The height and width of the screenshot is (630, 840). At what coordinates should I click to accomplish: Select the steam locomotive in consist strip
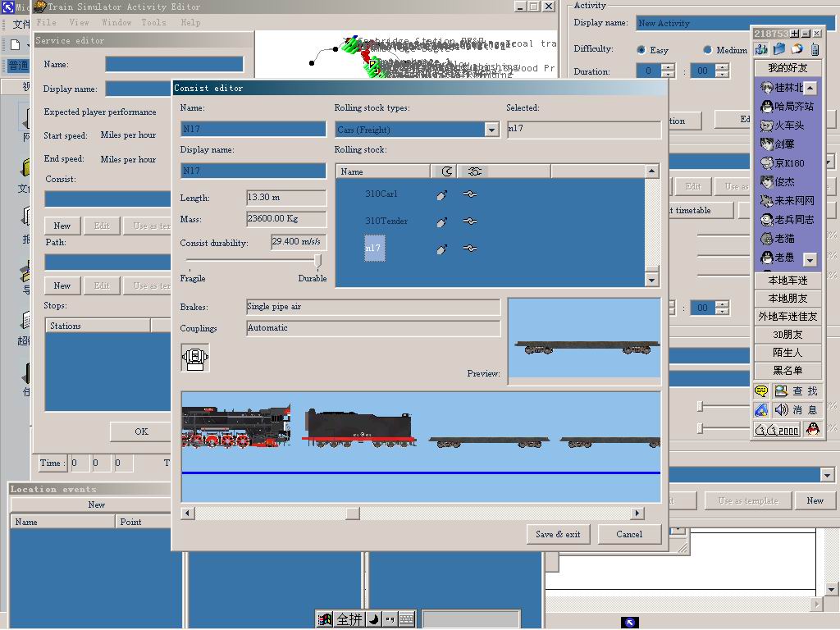point(236,427)
